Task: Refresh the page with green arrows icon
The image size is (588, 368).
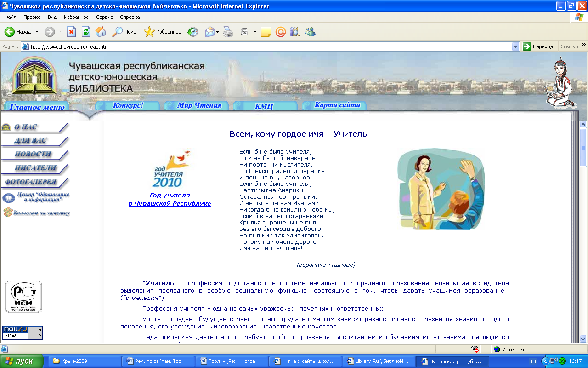Action: tap(86, 32)
